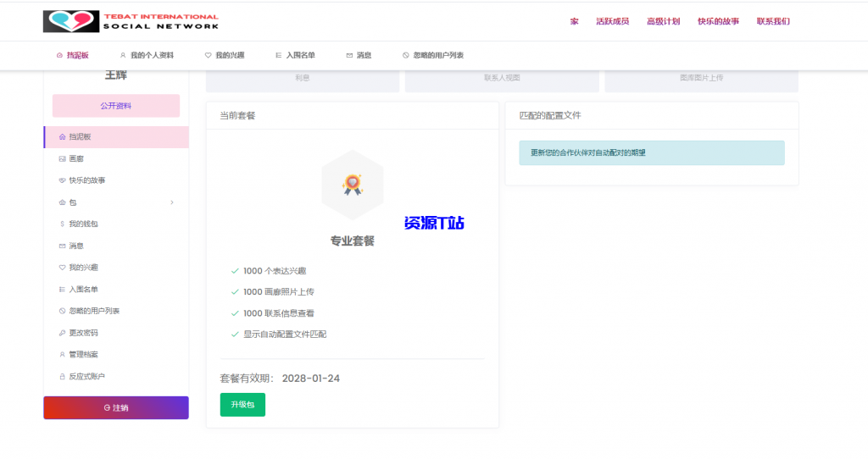868x459 pixels.
Task: Click the block icon beside sidebar 忽略的用户列表
Action: tap(62, 311)
